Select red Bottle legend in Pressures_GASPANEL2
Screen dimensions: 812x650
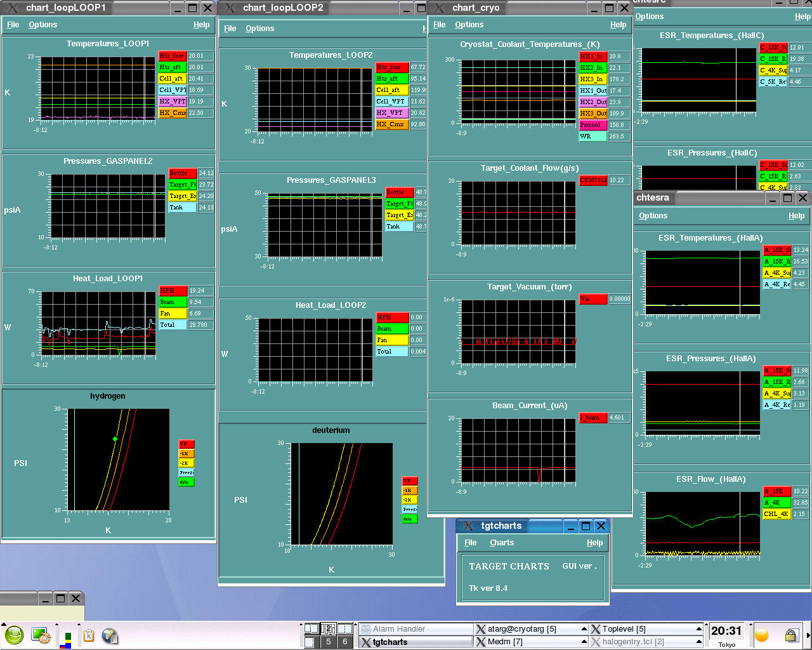183,173
